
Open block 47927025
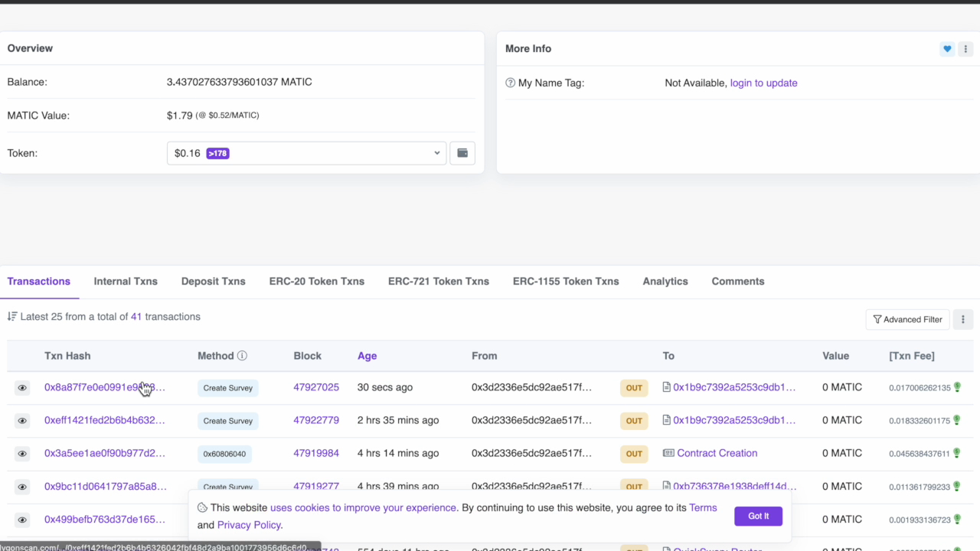pyautogui.click(x=316, y=387)
